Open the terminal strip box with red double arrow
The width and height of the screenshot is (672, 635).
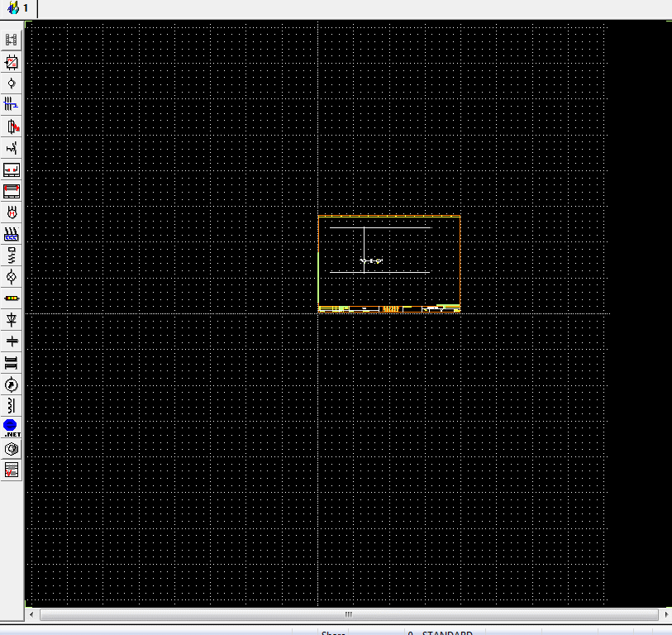[x=11, y=191]
